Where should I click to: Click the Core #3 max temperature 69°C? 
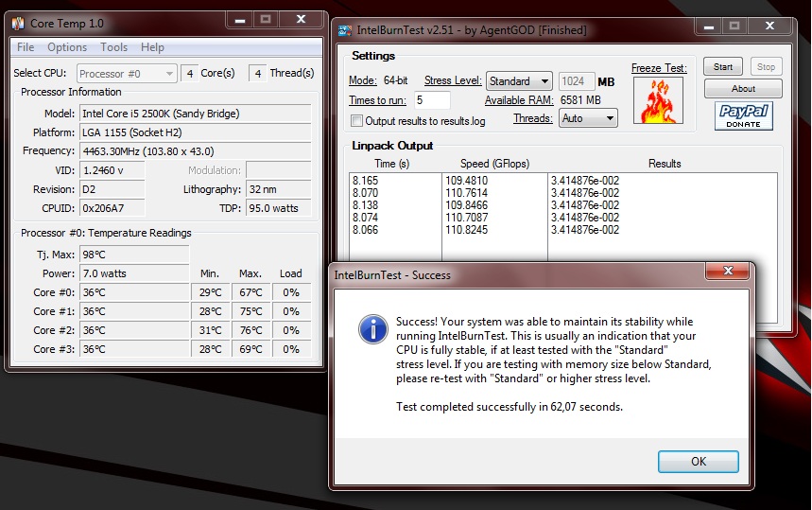pyautogui.click(x=251, y=349)
